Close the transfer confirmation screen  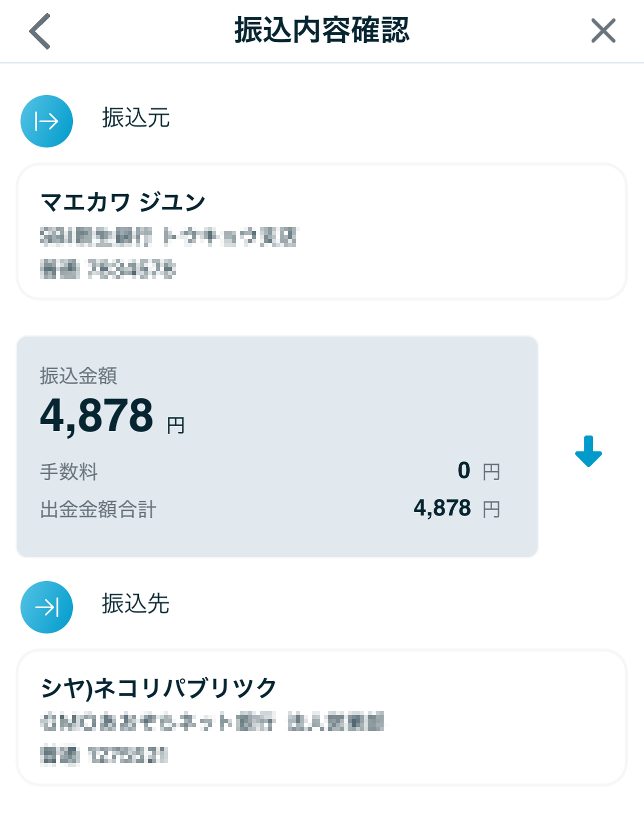(603, 31)
